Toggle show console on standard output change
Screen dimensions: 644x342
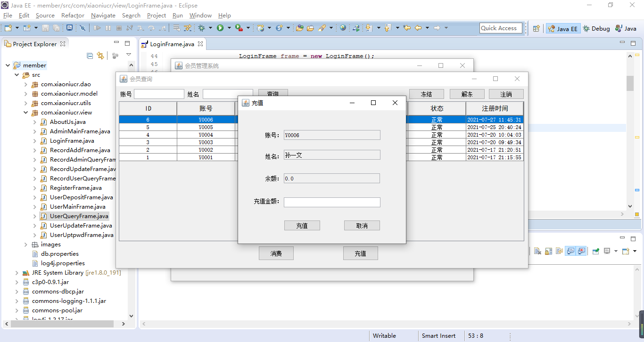point(570,251)
